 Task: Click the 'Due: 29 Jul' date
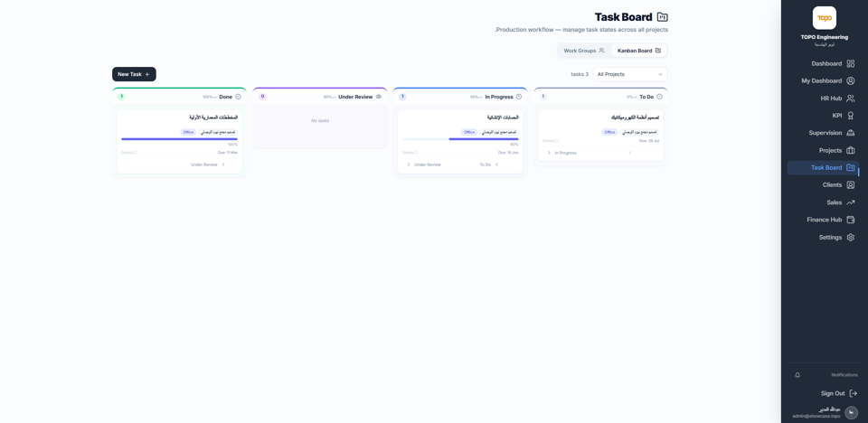pyautogui.click(x=649, y=141)
